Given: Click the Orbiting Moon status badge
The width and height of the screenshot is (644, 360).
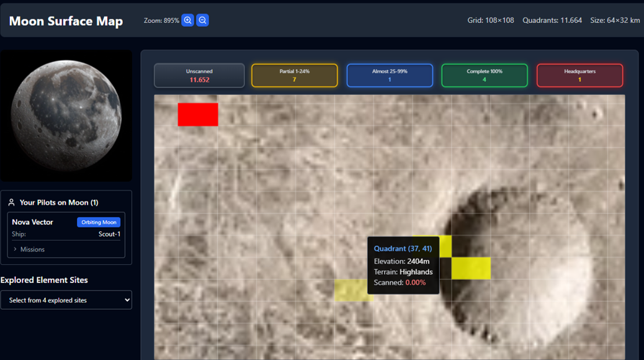Looking at the screenshot, I should pyautogui.click(x=99, y=222).
